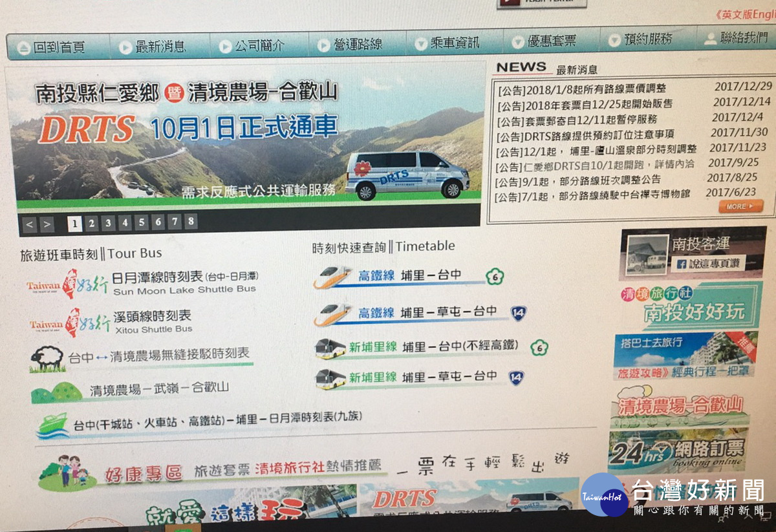Viewport: 776px width, 532px height.
Task: Open the 2018/1/8起所有路線票價調整 announcement
Action: (582, 89)
